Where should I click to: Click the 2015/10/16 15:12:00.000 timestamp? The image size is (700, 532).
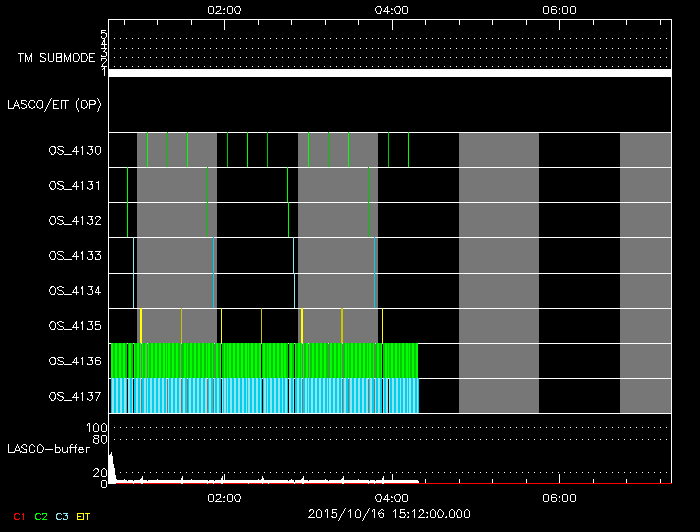click(390, 514)
